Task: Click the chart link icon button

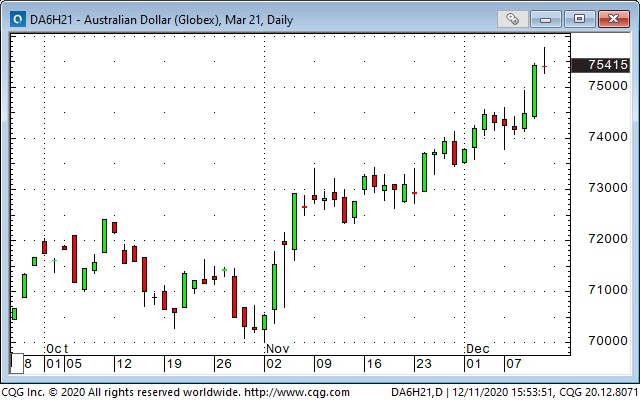Action: 513,19
